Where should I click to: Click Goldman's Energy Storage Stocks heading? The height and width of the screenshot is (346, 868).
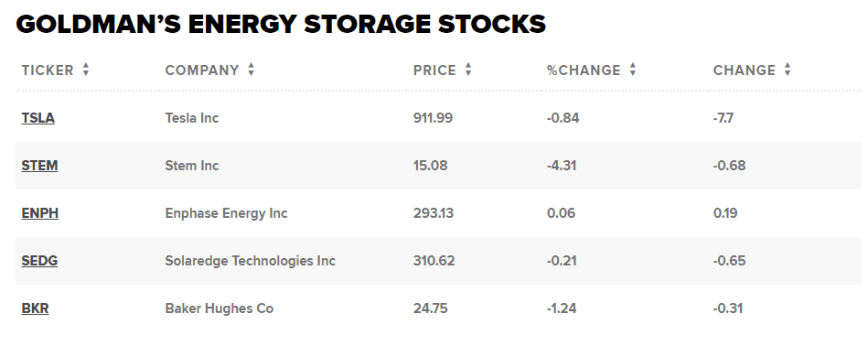click(x=281, y=25)
